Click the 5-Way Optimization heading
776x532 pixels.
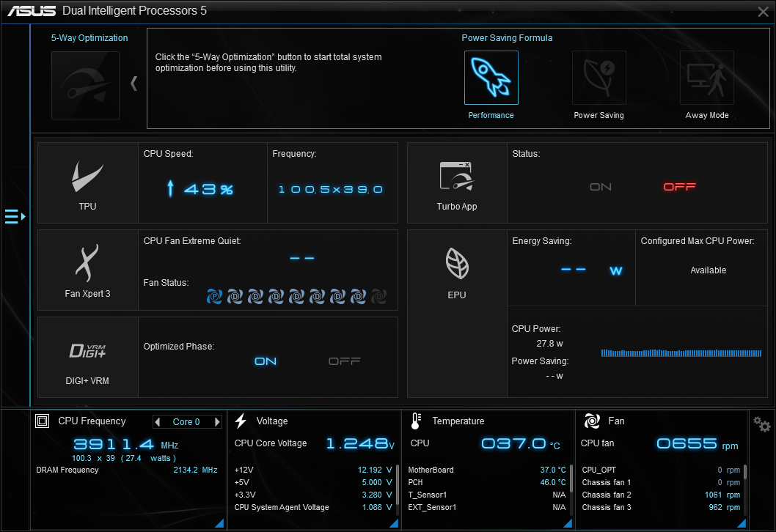[x=89, y=38]
